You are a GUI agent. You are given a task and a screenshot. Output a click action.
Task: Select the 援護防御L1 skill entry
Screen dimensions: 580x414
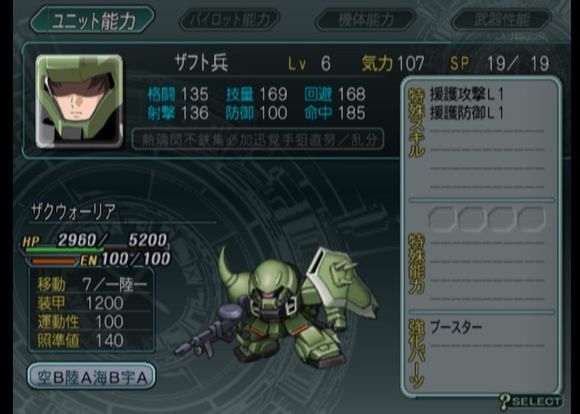click(x=467, y=113)
